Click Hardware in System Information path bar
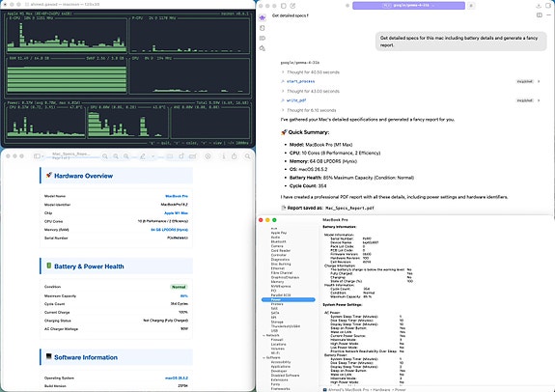Viewport: 555px width, 392px height. [x=380, y=389]
